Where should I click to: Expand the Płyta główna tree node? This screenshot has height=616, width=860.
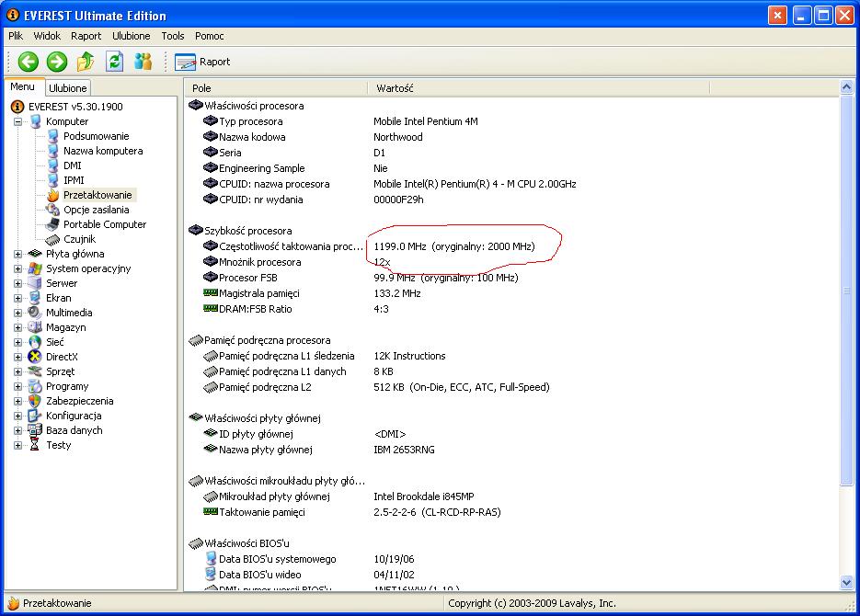[x=17, y=254]
